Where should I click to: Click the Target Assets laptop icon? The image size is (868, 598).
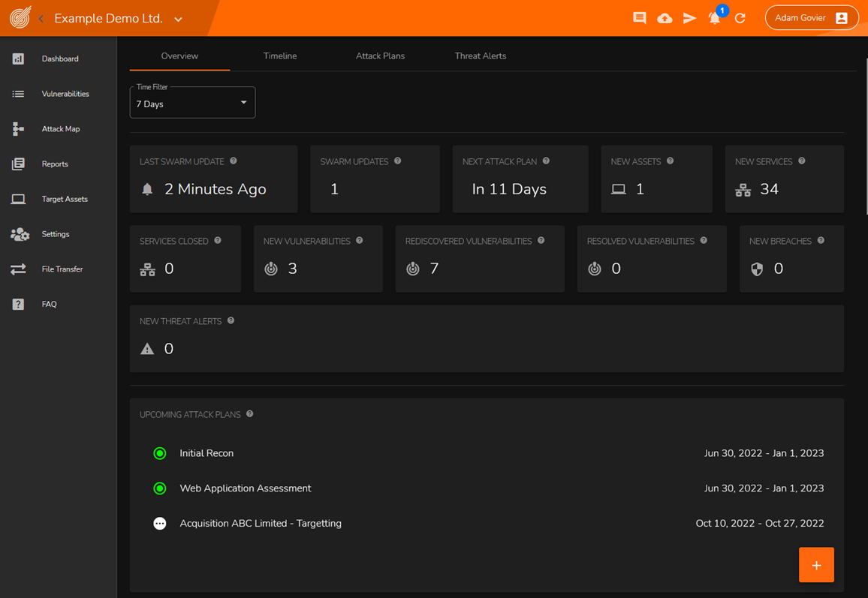point(18,199)
